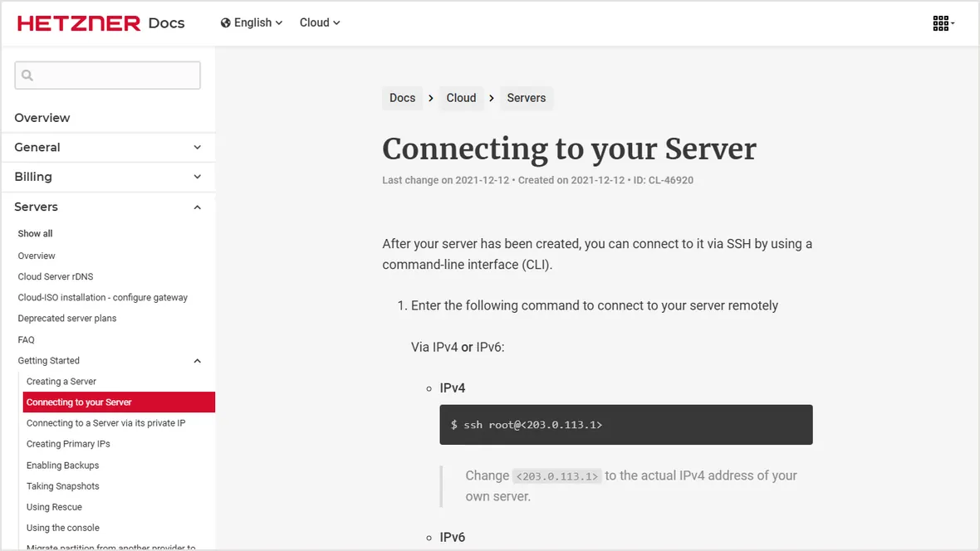
Task: Collapse the Getting Started subsection
Action: point(110,360)
